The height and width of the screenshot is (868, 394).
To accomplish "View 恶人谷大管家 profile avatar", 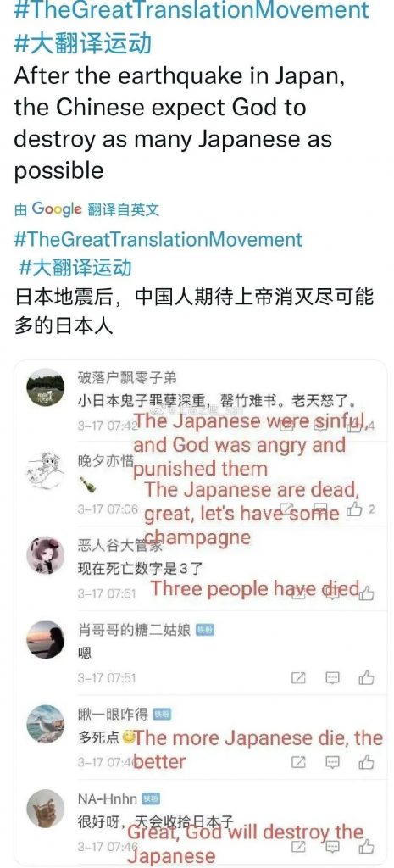I will 46,555.
